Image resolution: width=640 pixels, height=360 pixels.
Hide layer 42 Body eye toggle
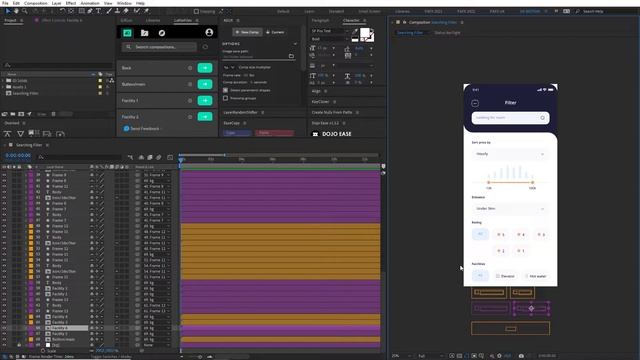click(4, 192)
